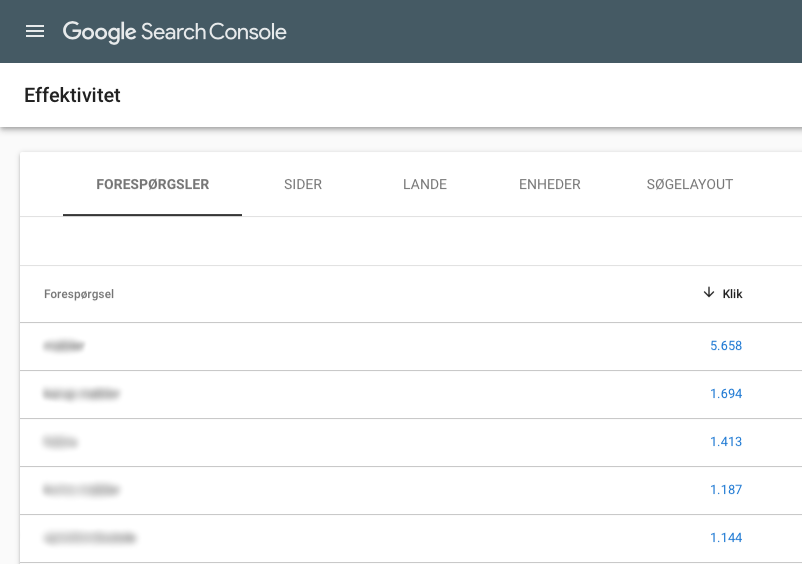The width and height of the screenshot is (802, 564).
Task: Select the 1.144 clicks value
Action: click(726, 538)
